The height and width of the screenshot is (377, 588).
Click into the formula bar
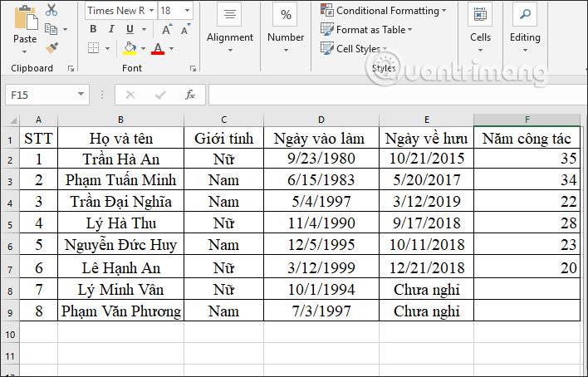398,95
